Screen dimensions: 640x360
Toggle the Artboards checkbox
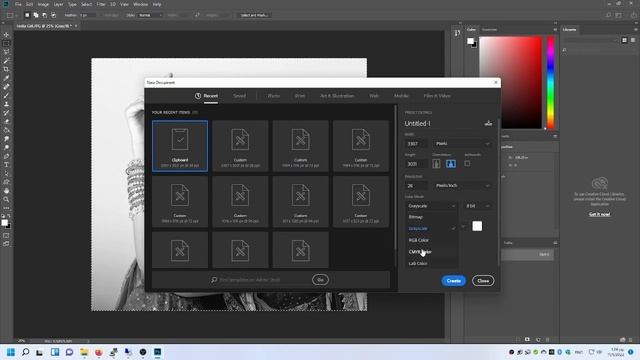467,163
